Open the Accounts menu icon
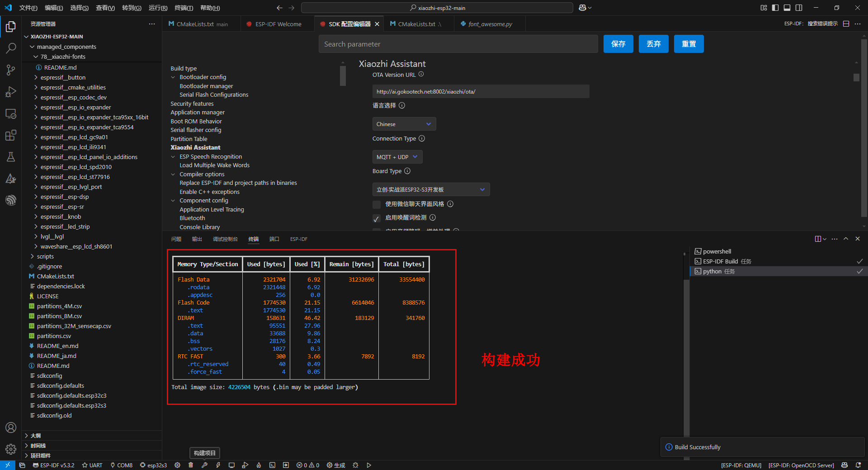 coord(11,428)
